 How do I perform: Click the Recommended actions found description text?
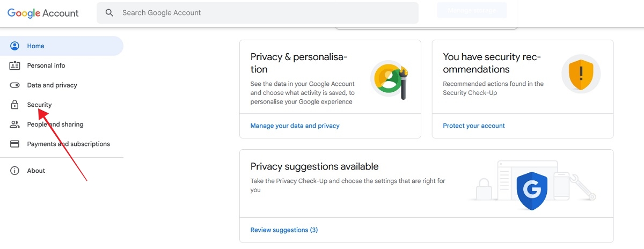coord(493,88)
